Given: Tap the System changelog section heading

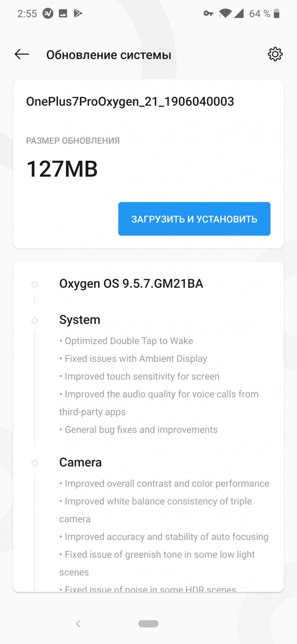Looking at the screenshot, I should click(x=79, y=320).
